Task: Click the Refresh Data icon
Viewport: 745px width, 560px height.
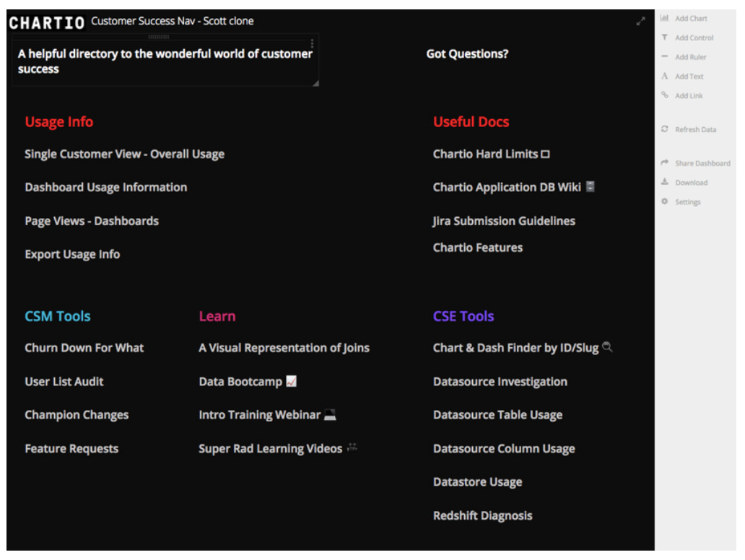Action: pyautogui.click(x=664, y=129)
